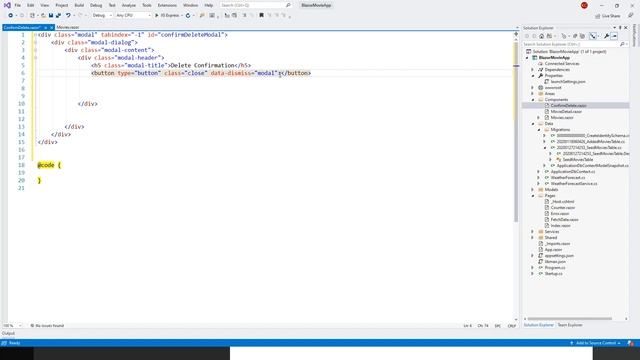Click the Solution Explorer Properties wrench icon
Screen dimensions: 640x360
click(x=607, y=36)
